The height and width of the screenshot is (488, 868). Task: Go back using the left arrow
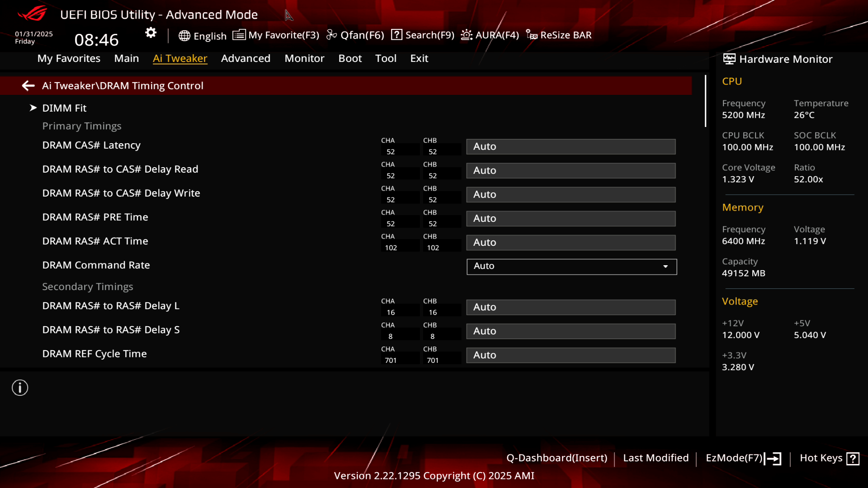click(x=28, y=86)
